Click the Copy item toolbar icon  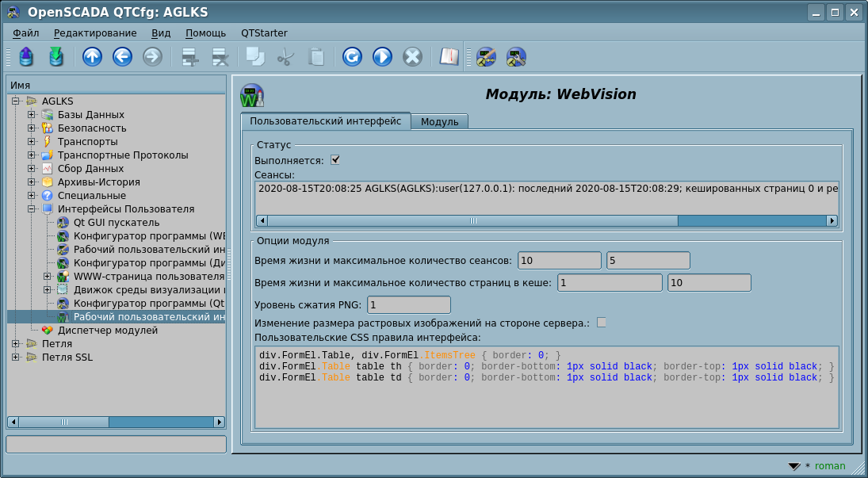(255, 56)
